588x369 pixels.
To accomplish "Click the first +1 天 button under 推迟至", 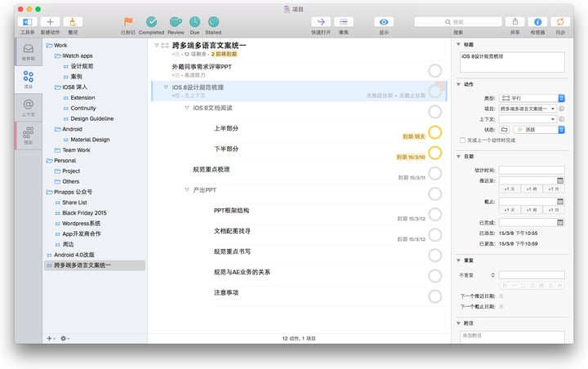I will click(x=508, y=189).
